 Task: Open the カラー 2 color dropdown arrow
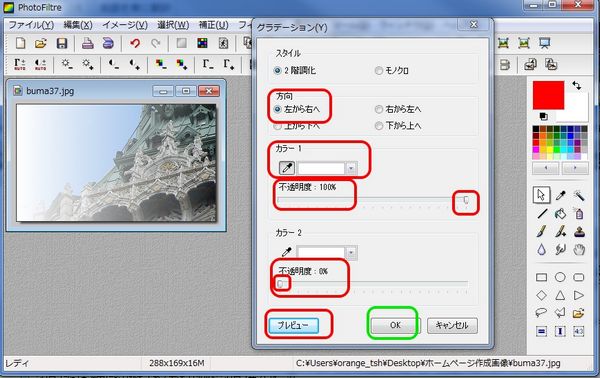point(351,253)
